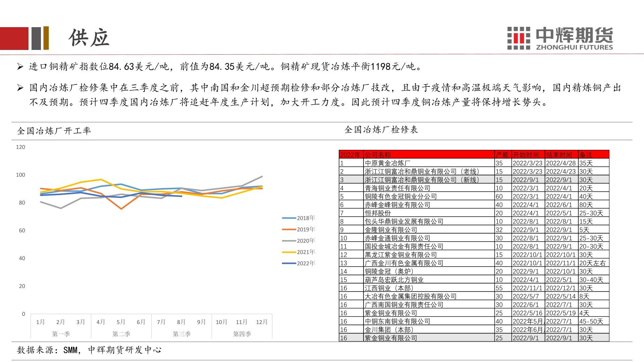Click the 第三季 axis label
This screenshot has width=644, height=362.
181,334
